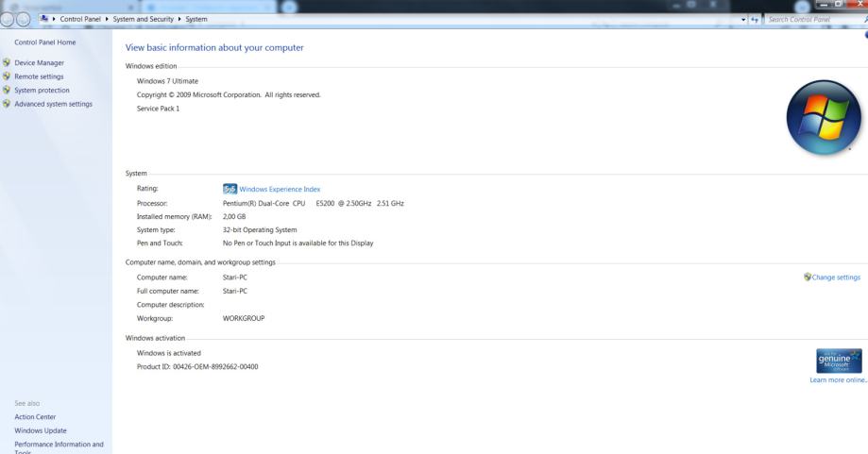868x454 pixels.
Task: Select the Microsoft copyright line
Action: coord(229,95)
